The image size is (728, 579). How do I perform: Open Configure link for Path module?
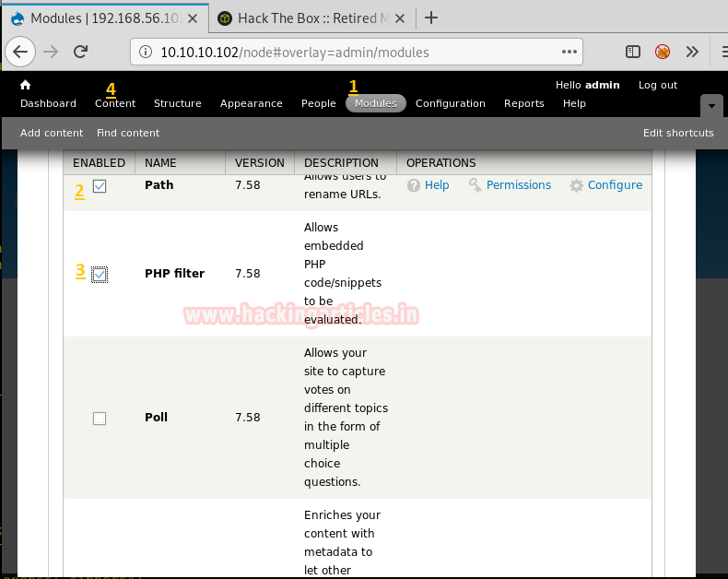pos(615,185)
